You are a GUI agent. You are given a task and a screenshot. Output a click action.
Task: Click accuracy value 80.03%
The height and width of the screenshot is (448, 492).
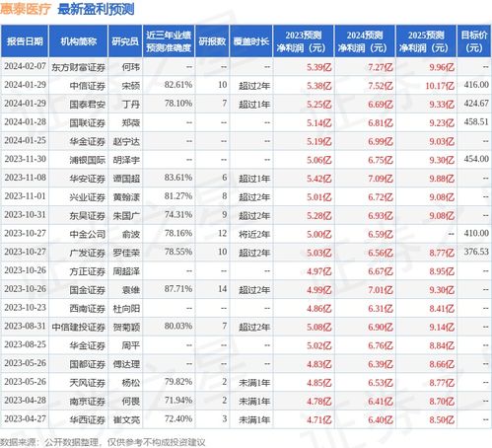[x=178, y=327]
